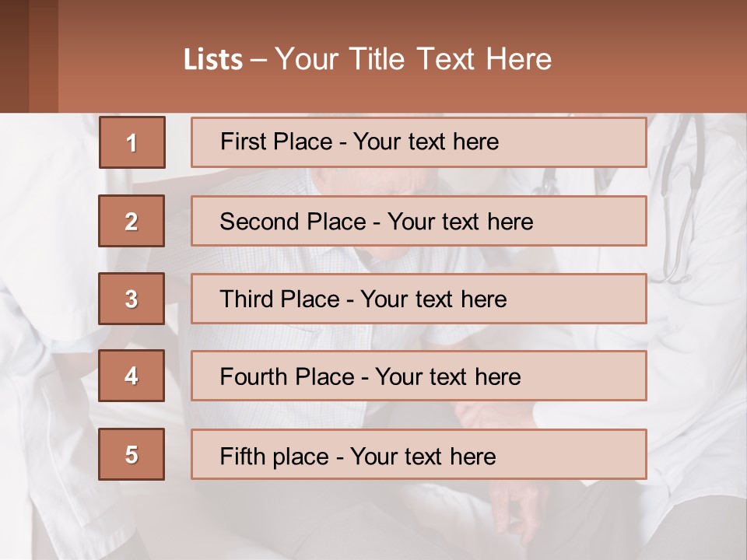Select the number 2 box
This screenshot has width=747, height=560.
pyautogui.click(x=132, y=221)
